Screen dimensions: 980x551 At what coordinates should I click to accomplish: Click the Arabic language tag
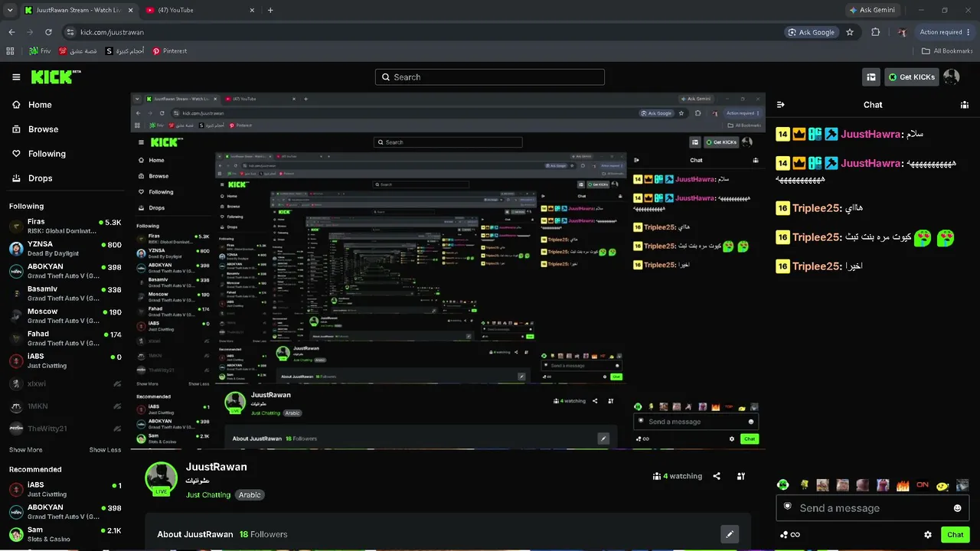pos(250,495)
